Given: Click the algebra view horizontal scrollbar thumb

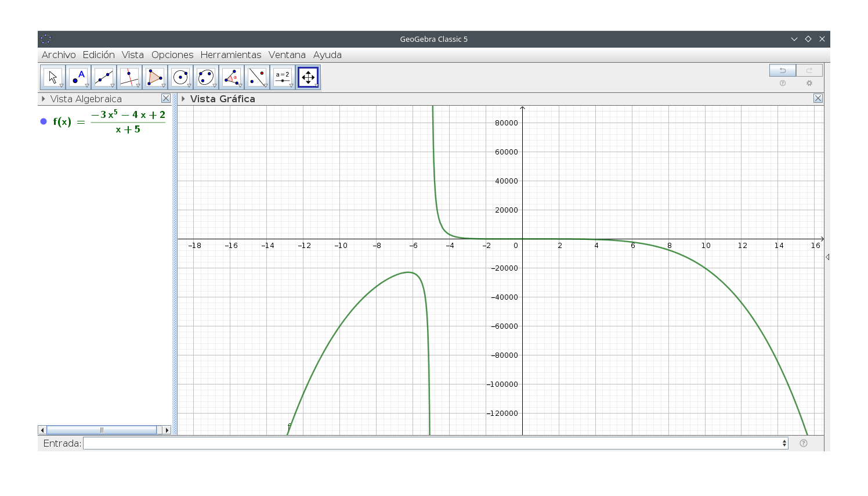Looking at the screenshot, I should 102,430.
